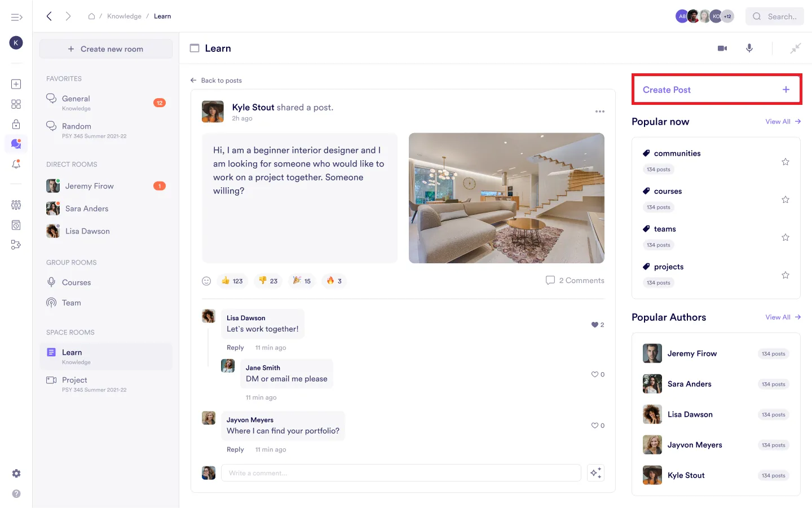Image resolution: width=812 pixels, height=508 pixels.
Task: Start a video call in Learn room
Action: (x=722, y=48)
